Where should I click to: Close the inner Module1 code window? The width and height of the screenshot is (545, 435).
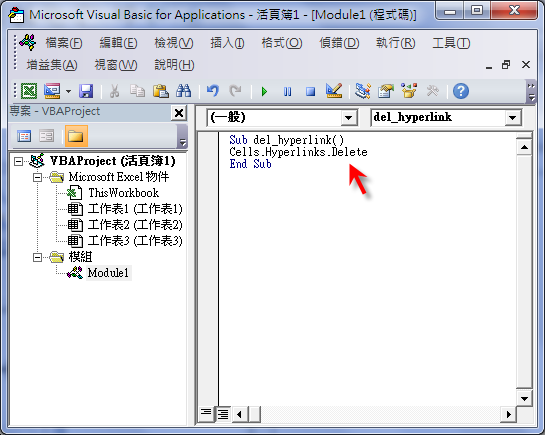click(x=526, y=65)
